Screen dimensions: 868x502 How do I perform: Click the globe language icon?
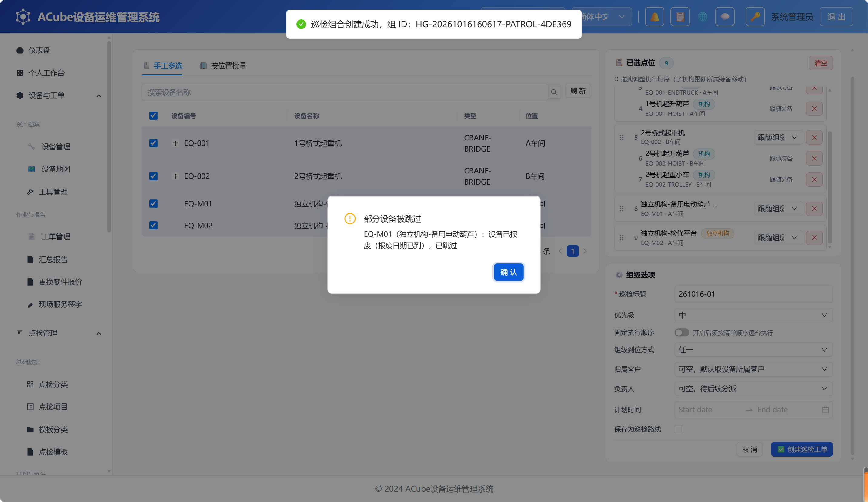point(703,17)
